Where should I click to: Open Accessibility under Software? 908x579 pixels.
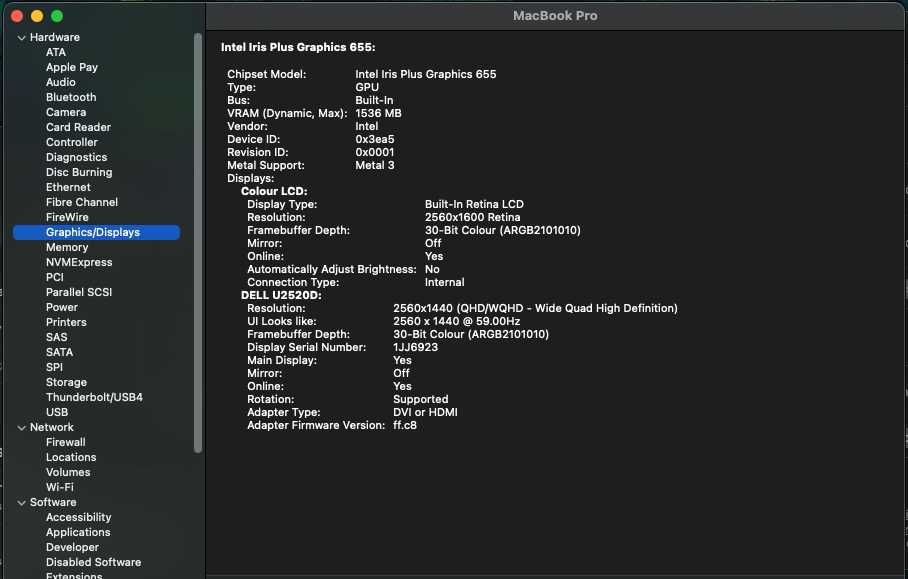click(x=78, y=518)
